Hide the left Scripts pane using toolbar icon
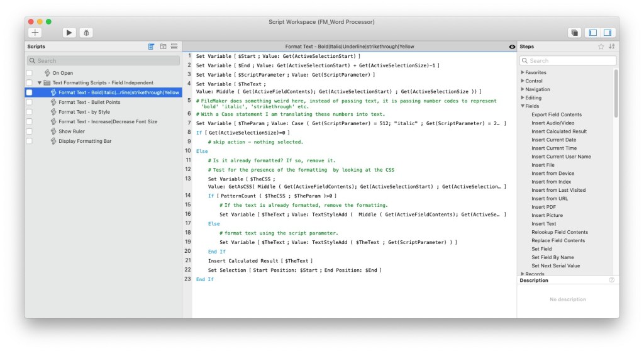The height and width of the screenshot is (351, 644). pos(592,32)
